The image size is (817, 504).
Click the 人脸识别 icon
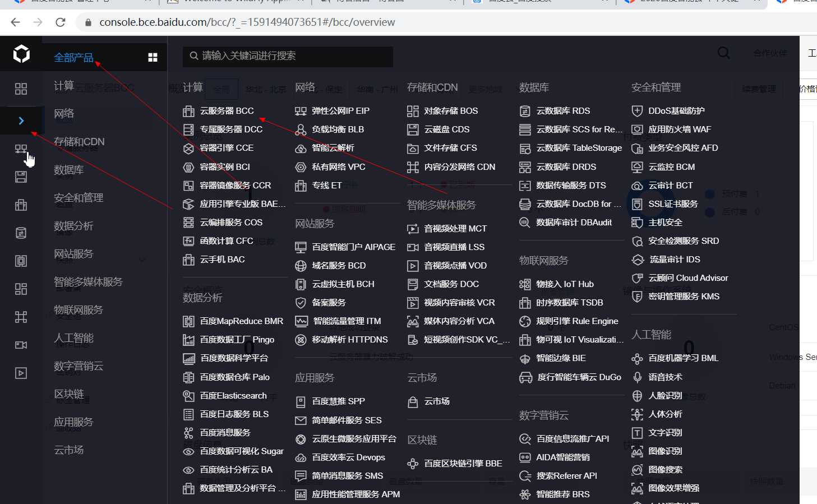click(x=637, y=396)
